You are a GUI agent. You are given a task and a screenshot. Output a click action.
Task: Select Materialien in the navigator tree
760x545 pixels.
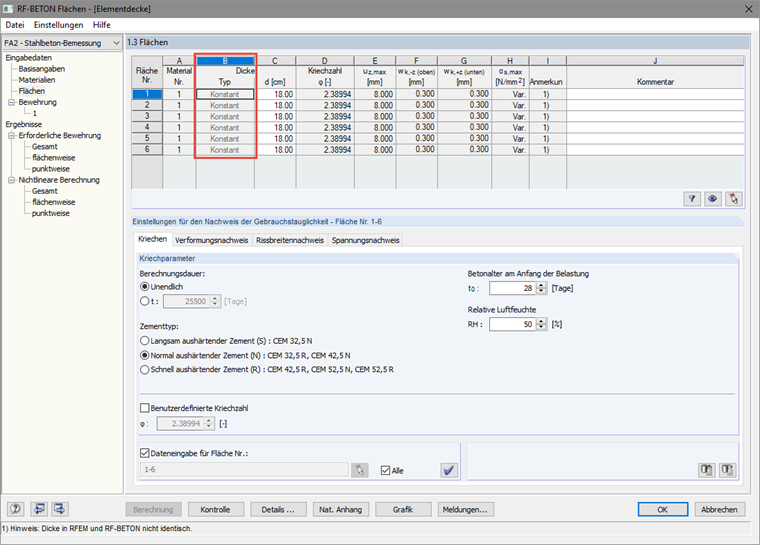[x=37, y=80]
